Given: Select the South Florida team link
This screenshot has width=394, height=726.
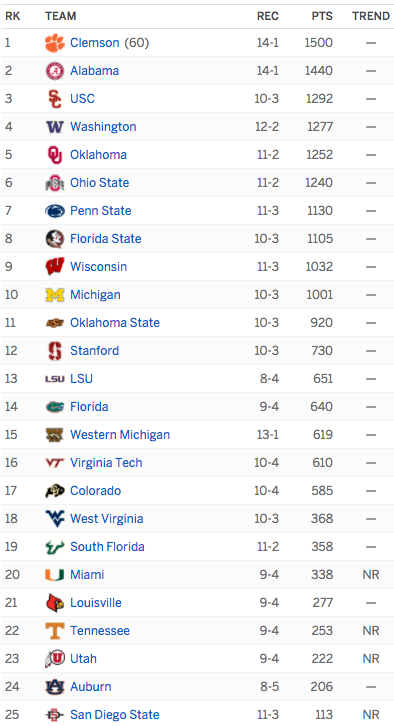Looking at the screenshot, I should tap(107, 547).
